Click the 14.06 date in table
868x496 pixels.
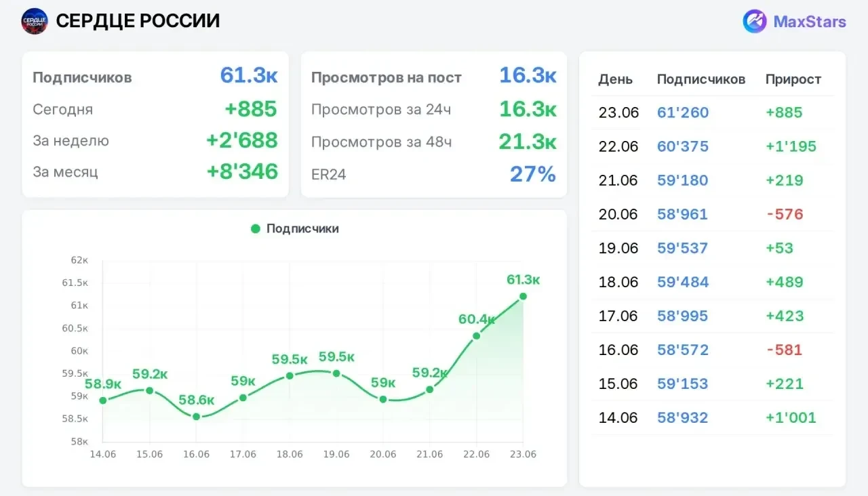(x=618, y=417)
